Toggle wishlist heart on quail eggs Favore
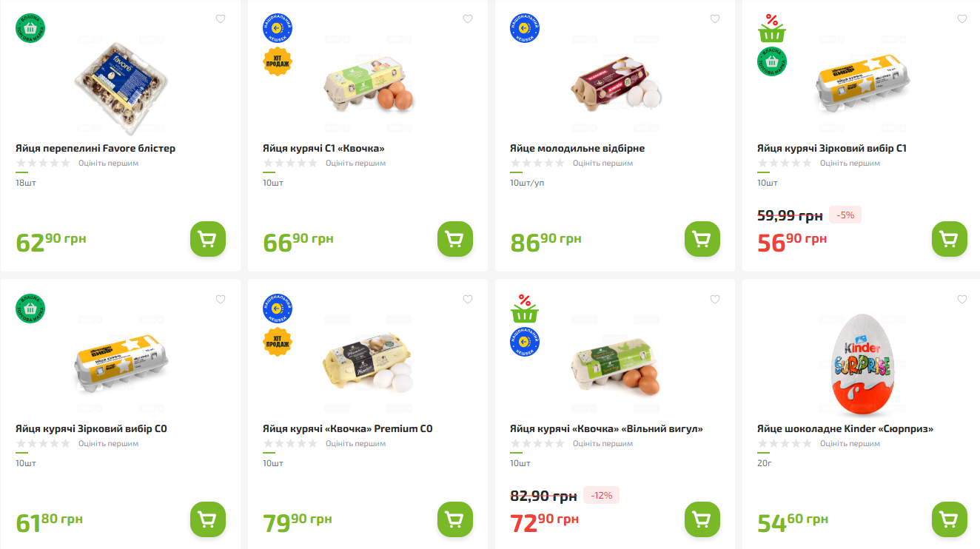Image resolution: width=980 pixels, height=549 pixels. tap(220, 18)
